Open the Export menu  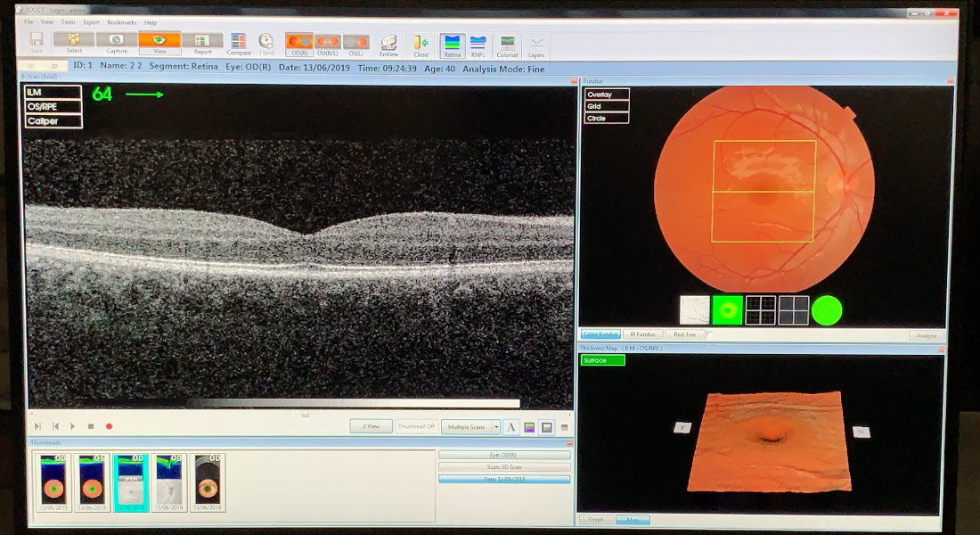click(x=91, y=22)
